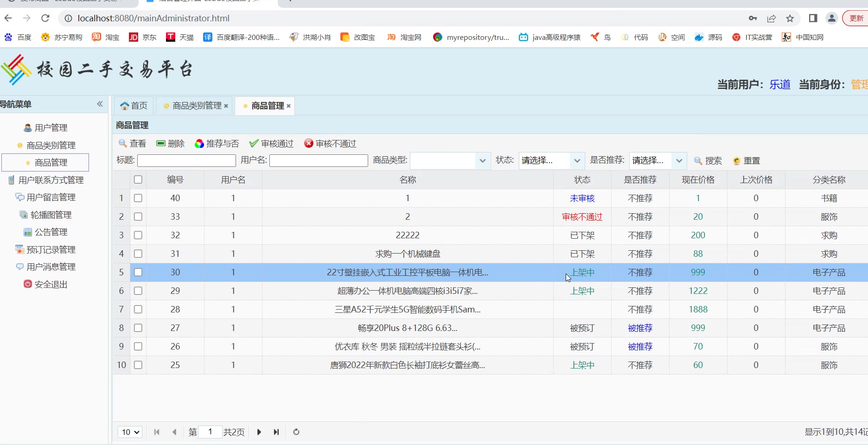
Task: Check the box for product 40
Action: point(138,198)
